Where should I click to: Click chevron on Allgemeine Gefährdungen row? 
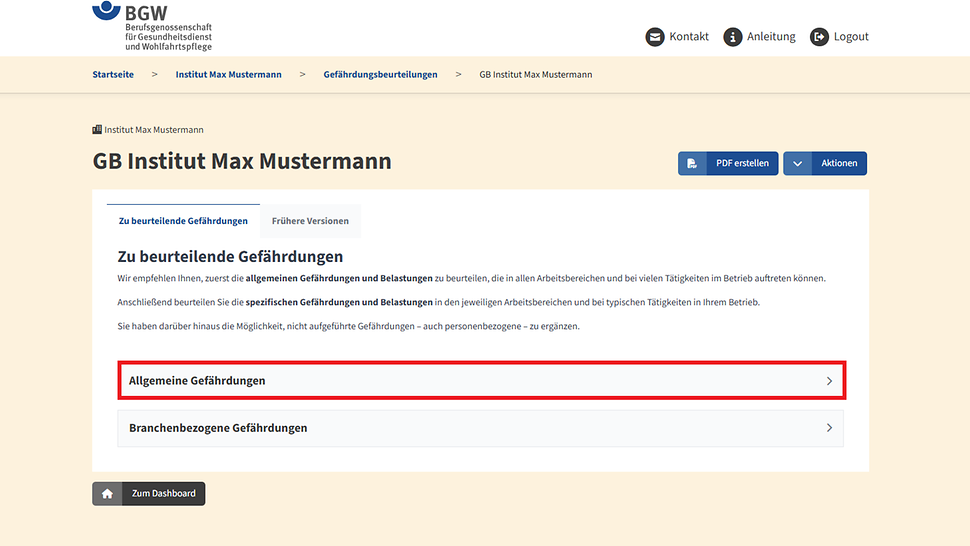[x=830, y=381]
